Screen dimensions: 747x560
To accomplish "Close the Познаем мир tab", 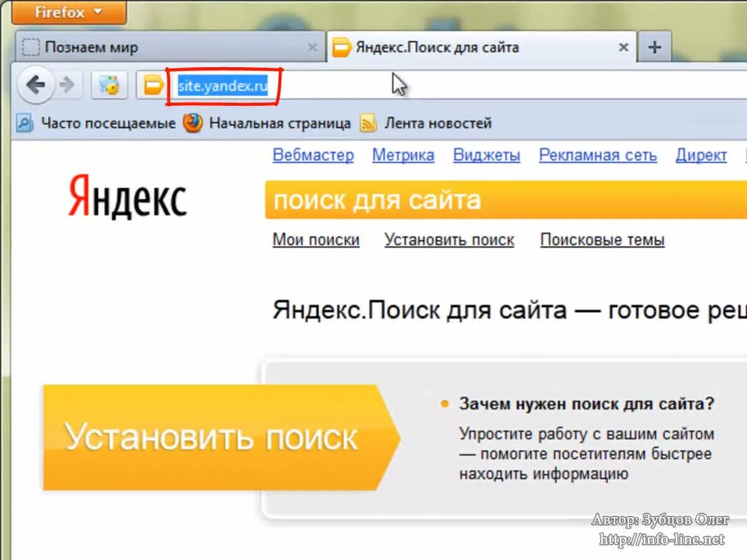I will pos(313,47).
